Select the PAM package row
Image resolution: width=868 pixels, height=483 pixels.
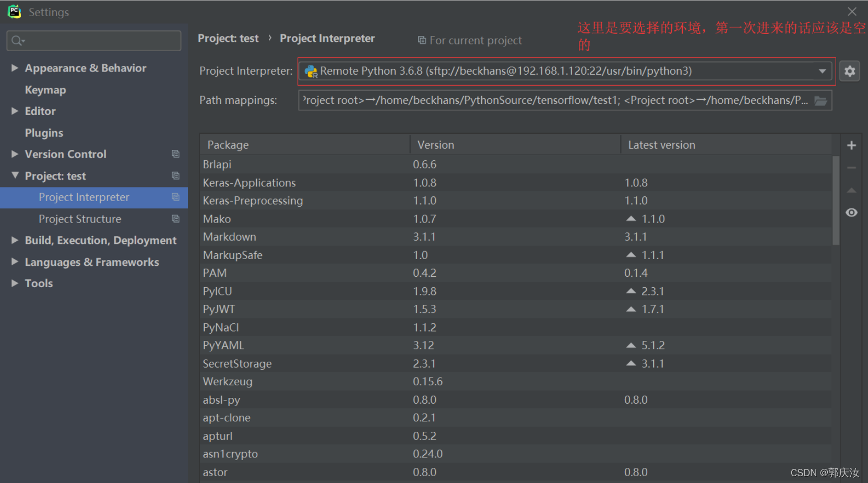click(x=516, y=273)
